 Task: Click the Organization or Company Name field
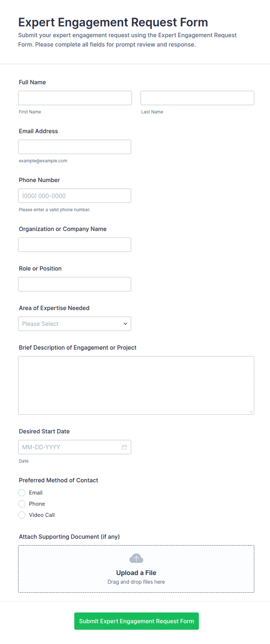75,244
